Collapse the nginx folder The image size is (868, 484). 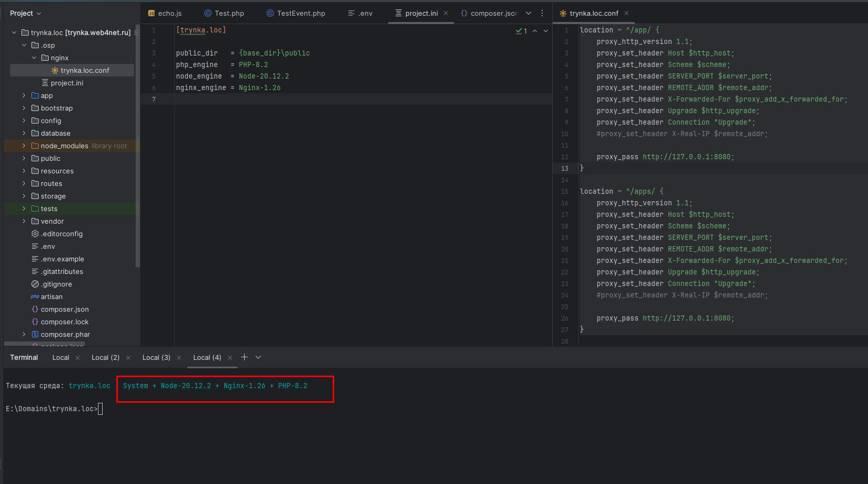34,58
